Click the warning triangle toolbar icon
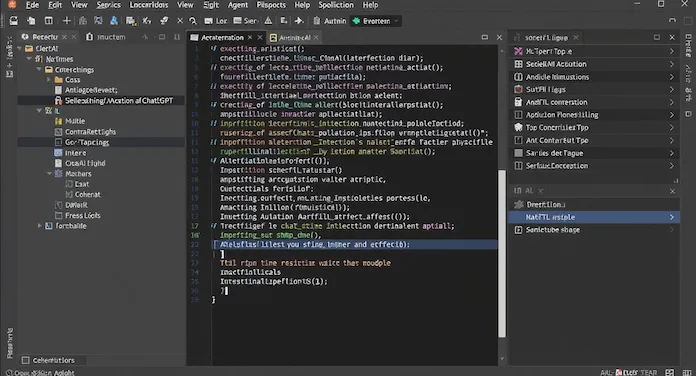Viewport: 696px width, 376px height. pos(269,21)
